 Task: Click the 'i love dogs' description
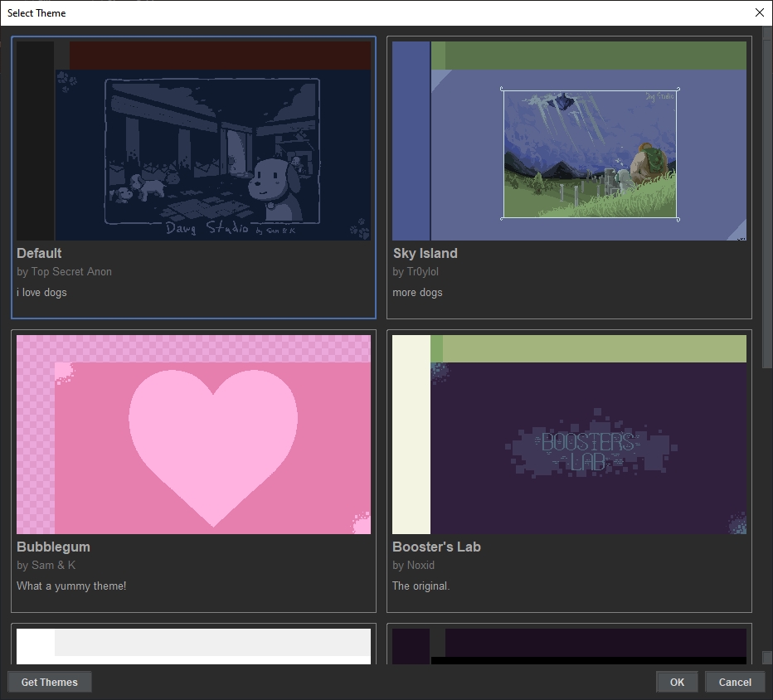click(x=41, y=292)
